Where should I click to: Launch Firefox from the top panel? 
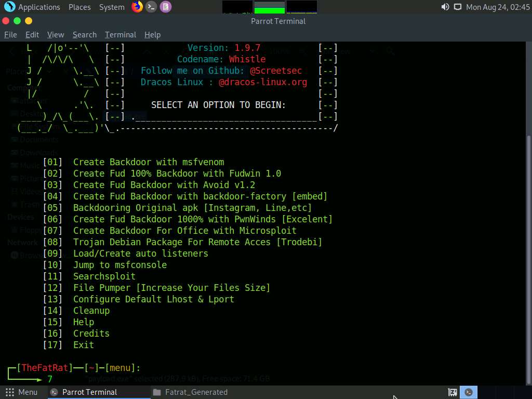137,6
